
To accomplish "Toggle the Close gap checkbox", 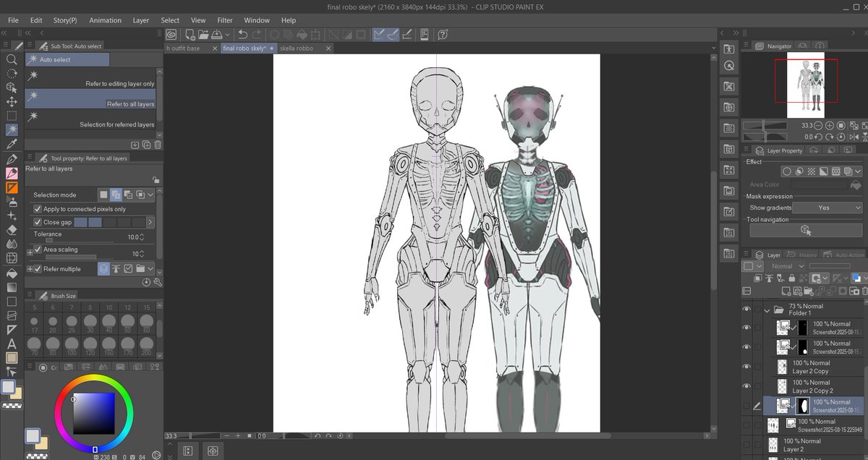I will (38, 222).
